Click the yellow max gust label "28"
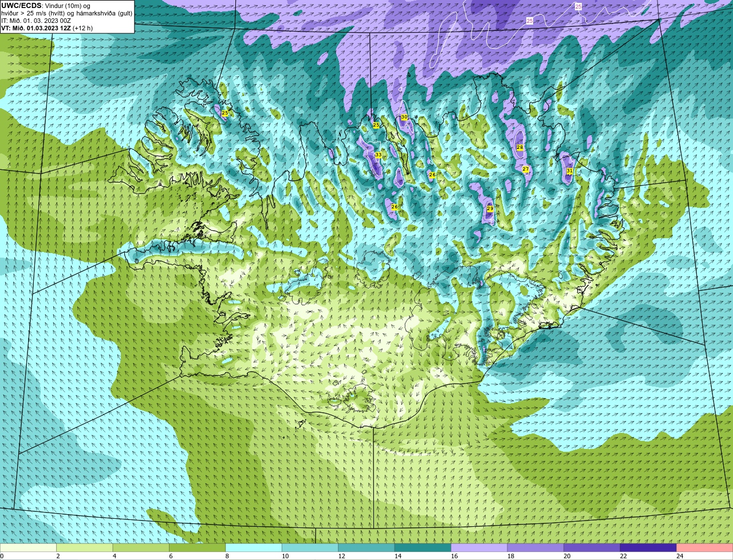 tap(520, 147)
